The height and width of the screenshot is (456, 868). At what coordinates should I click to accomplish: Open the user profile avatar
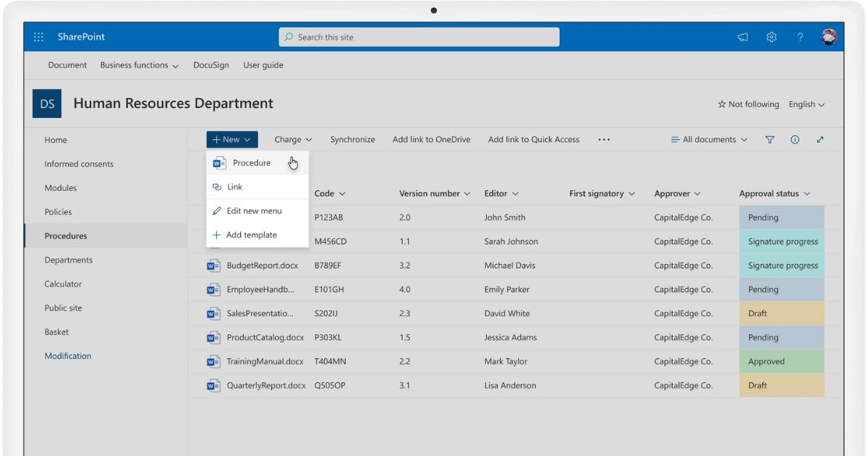pos(829,37)
